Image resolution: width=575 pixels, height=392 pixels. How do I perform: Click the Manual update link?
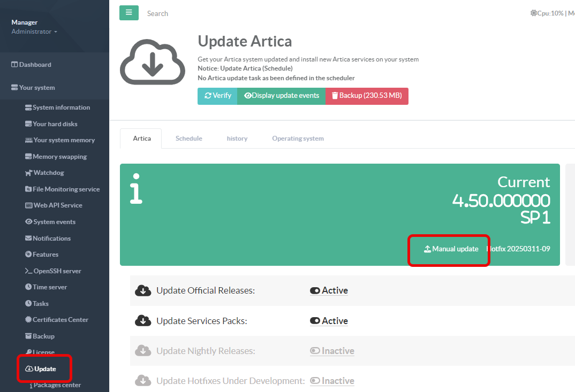[x=451, y=249]
